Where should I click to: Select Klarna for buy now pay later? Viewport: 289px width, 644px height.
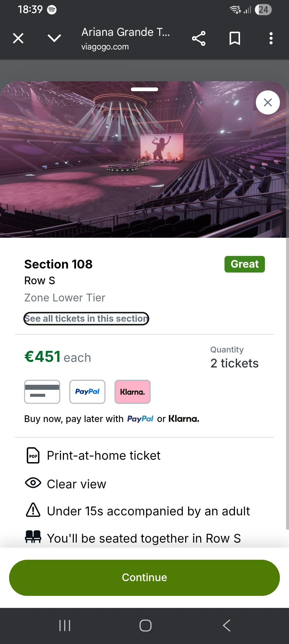click(x=132, y=392)
